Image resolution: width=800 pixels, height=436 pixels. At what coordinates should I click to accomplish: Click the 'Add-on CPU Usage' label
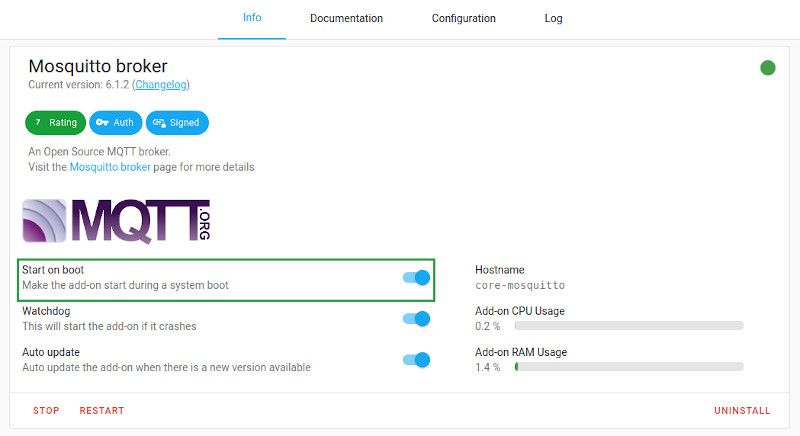pyautogui.click(x=520, y=311)
